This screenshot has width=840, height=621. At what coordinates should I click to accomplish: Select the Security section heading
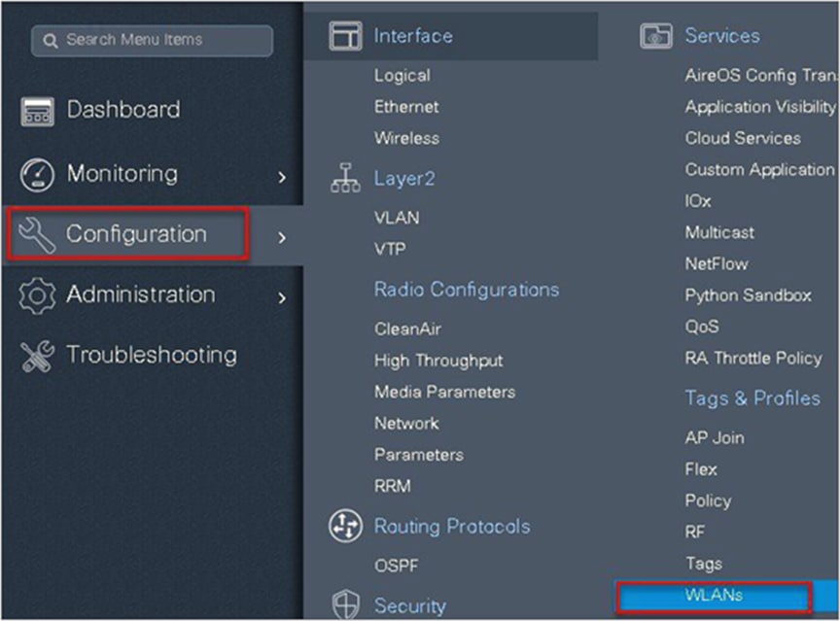pos(410,606)
